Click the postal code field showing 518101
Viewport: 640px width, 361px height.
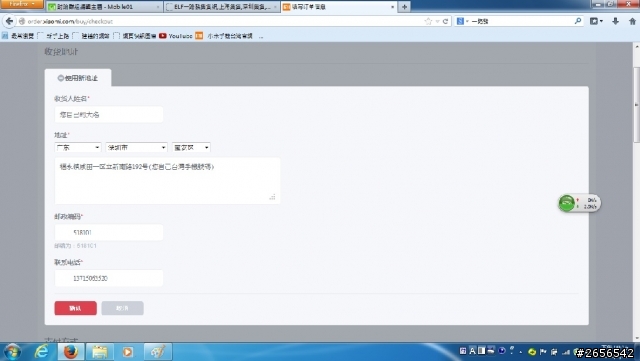[109, 232]
